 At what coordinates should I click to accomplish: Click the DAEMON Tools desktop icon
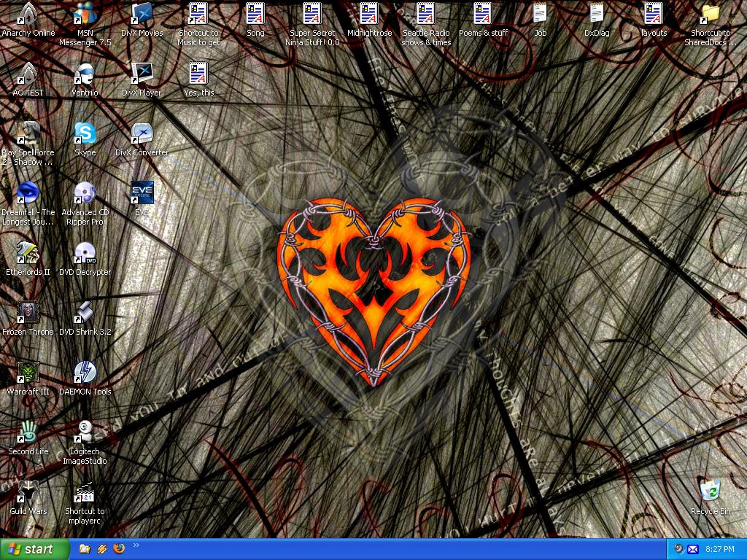pos(85,373)
